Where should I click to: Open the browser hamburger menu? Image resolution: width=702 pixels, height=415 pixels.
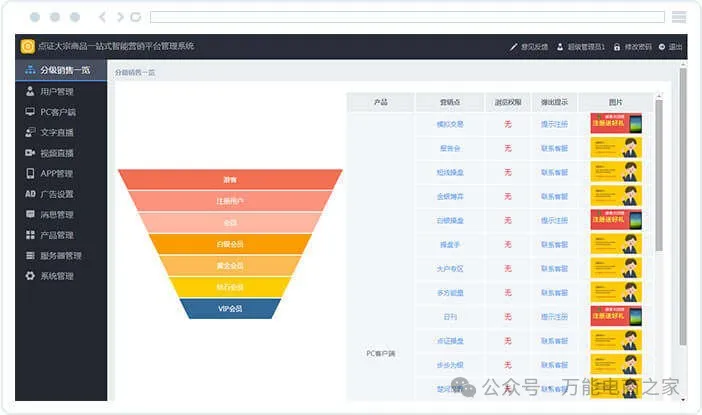[679, 17]
